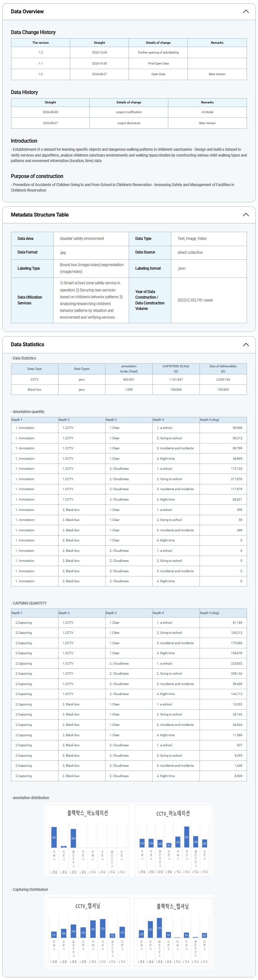Viewport: 258px width, 980px height.
Task: Click the 50% bar in 블랙박스_어노테이션 chart
Action: tap(54, 837)
